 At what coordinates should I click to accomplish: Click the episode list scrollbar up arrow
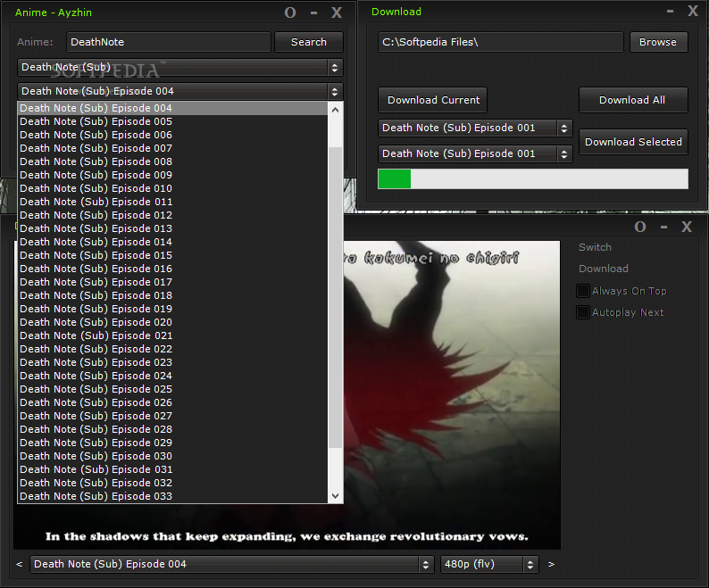(335, 110)
